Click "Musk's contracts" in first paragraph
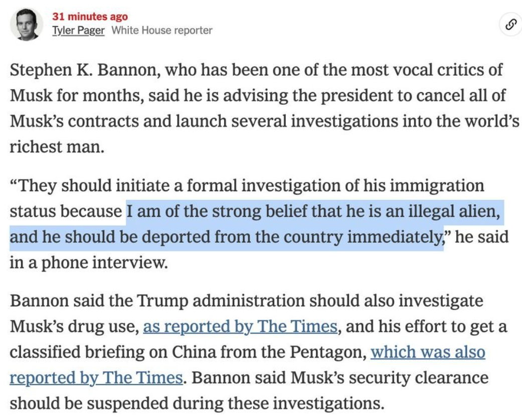 point(74,121)
